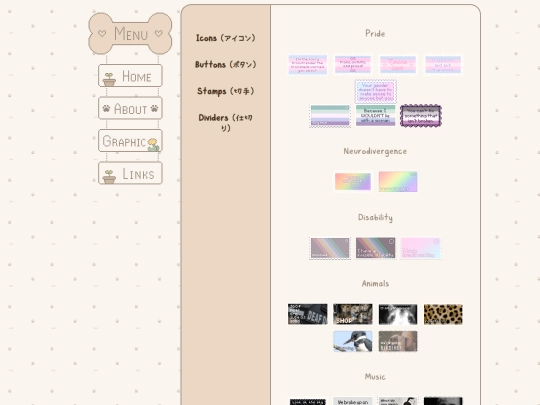Select the 'birding' stamp under Animals
Image resolution: width=540 pixels, height=405 pixels.
[398, 341]
